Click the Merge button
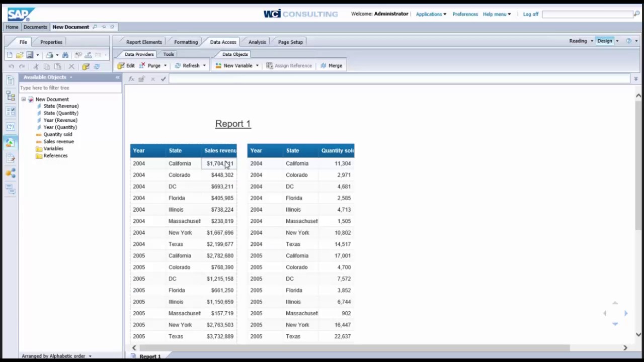644x362 pixels. pyautogui.click(x=331, y=66)
